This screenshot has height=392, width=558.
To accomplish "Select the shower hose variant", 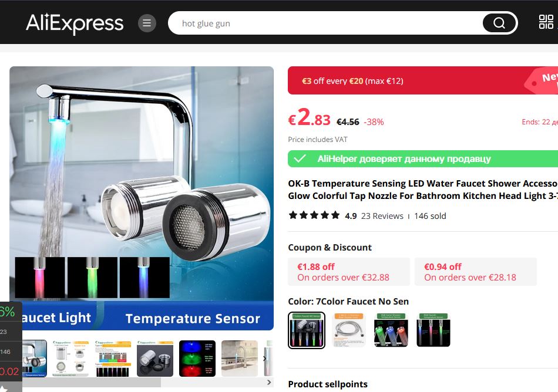I will (349, 330).
